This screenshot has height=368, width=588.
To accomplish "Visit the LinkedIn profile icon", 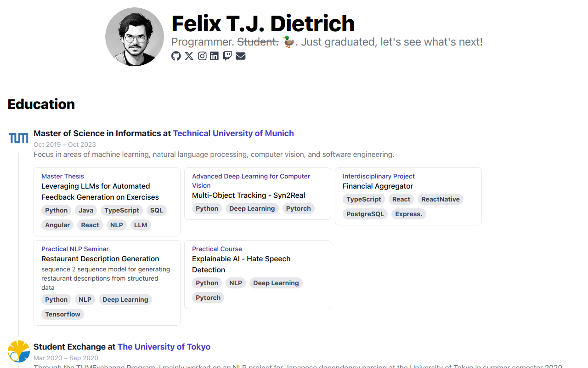I will (214, 56).
